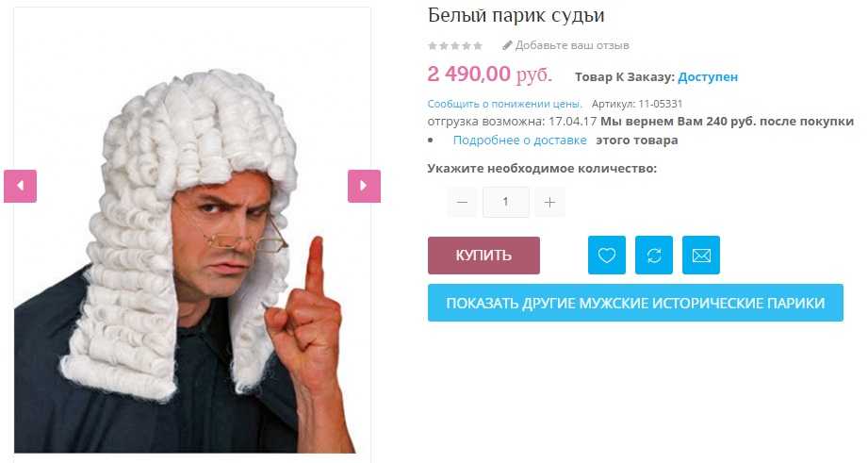
Task: Click the judge wig product photo
Action: pyautogui.click(x=192, y=231)
